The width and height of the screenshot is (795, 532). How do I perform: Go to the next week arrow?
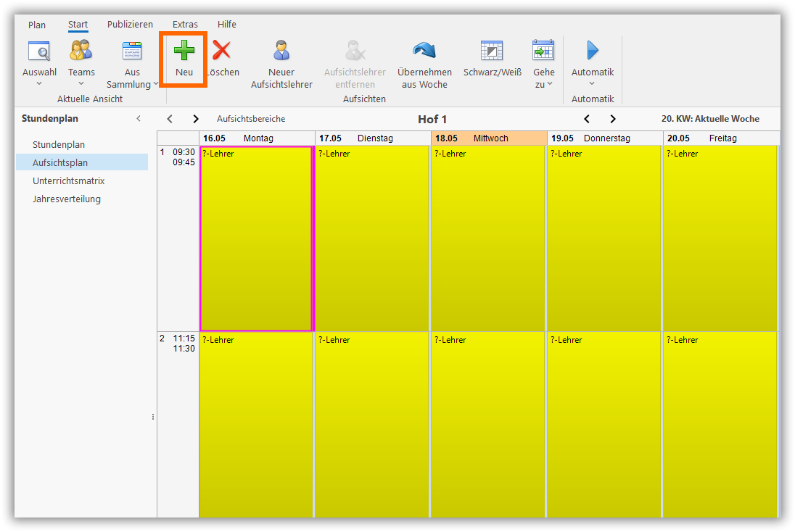613,119
